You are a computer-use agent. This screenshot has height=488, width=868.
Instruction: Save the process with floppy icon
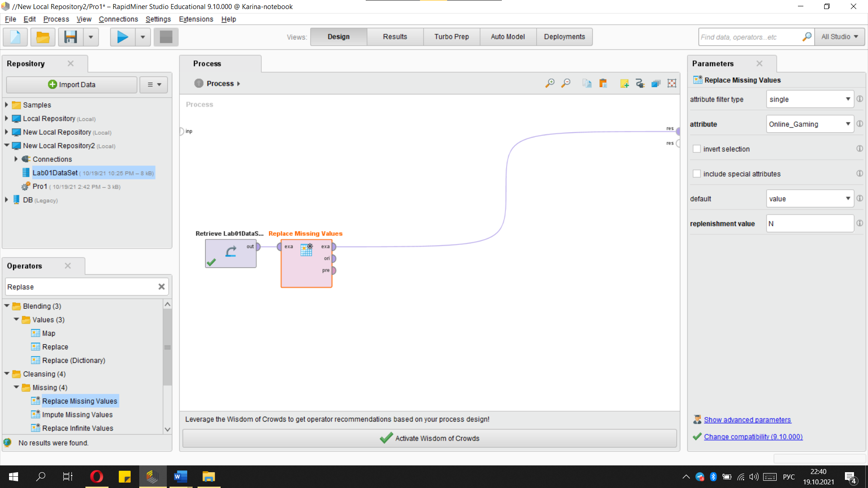[71, 37]
